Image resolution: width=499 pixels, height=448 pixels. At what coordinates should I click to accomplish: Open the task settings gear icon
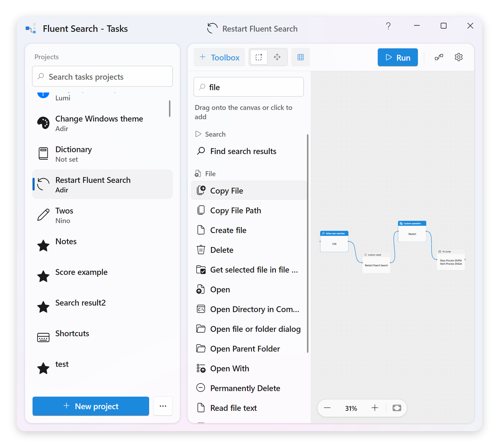(x=459, y=57)
